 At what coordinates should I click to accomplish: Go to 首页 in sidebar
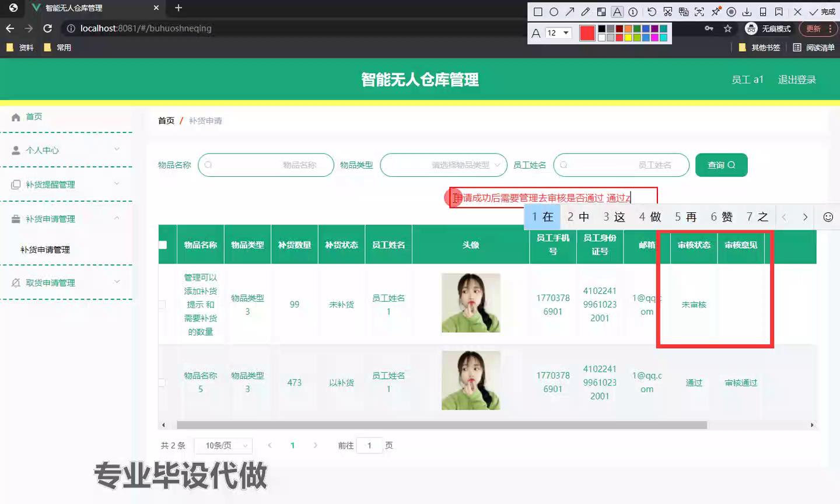(x=34, y=117)
